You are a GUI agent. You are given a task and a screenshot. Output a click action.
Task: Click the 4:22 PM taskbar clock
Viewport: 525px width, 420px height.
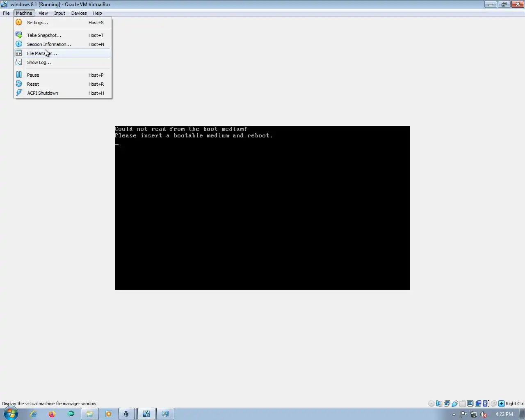point(504,414)
